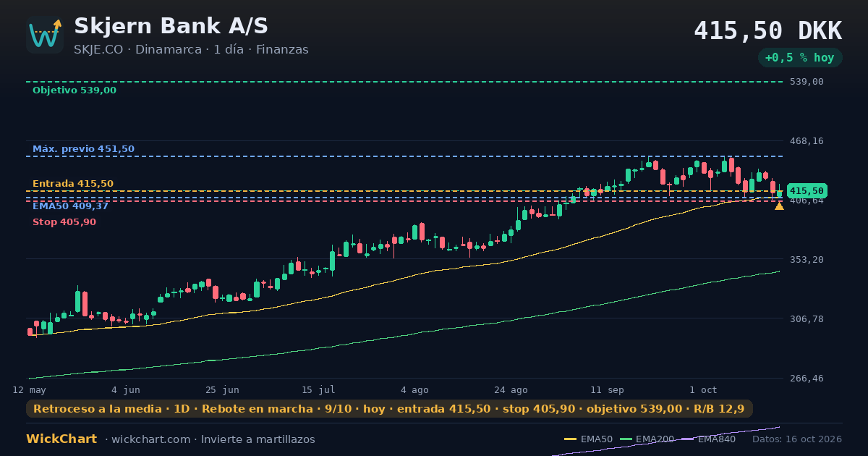Viewport: 868px width, 456px height.
Task: Click the 4 ago date label
Action: pyautogui.click(x=414, y=390)
